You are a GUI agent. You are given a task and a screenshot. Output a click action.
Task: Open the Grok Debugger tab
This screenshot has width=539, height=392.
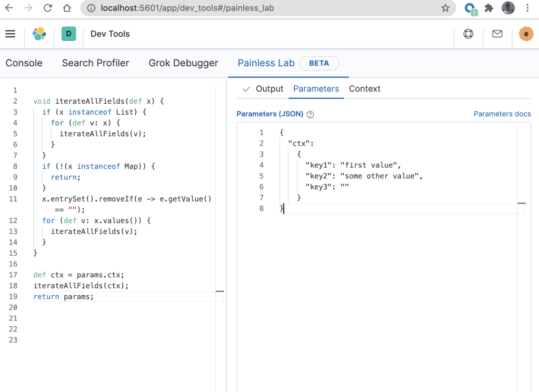[x=183, y=63]
